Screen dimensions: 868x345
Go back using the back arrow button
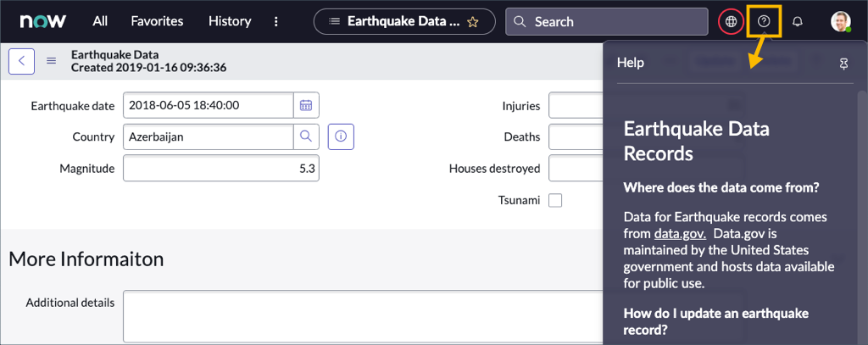point(21,61)
